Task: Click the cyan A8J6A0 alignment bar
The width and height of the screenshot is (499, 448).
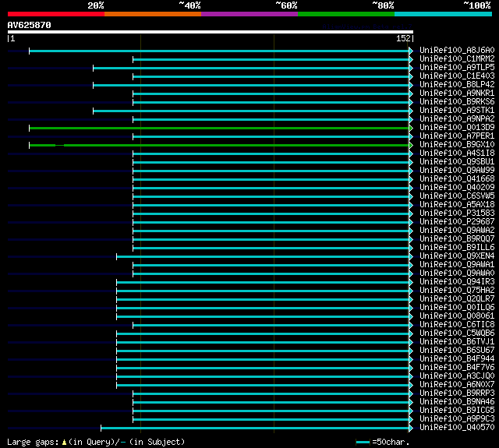Action: tap(219, 51)
